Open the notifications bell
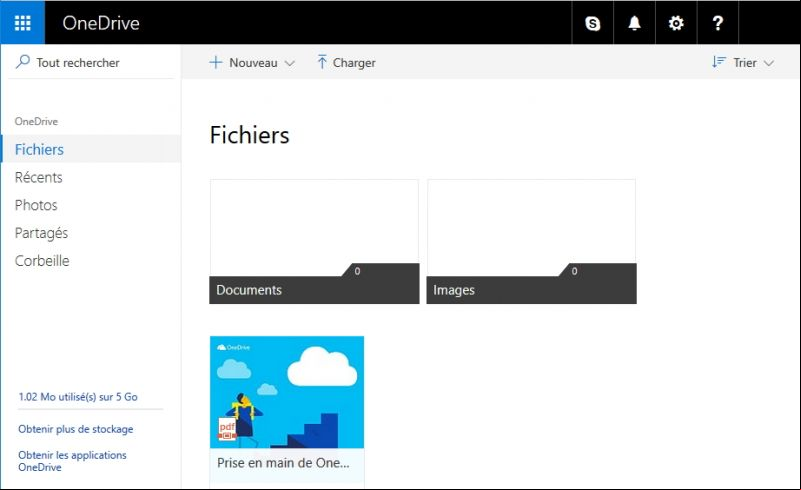This screenshot has width=801, height=490. click(x=634, y=23)
